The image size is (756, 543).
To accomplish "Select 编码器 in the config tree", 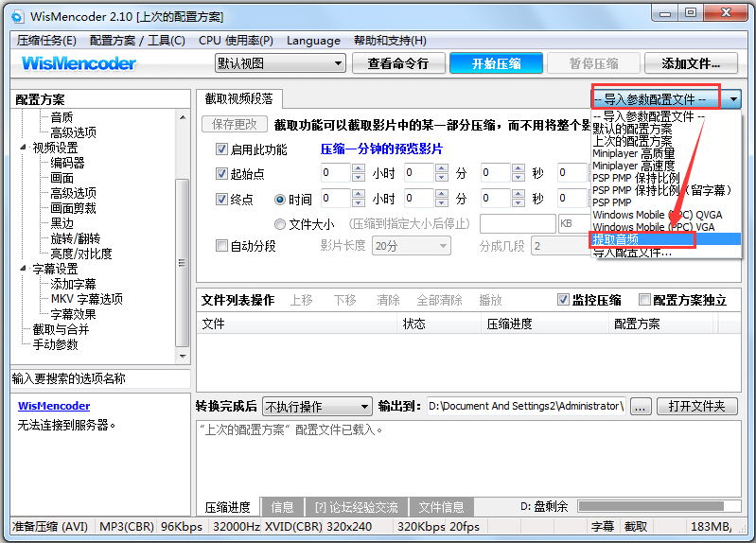I will 67,163.
